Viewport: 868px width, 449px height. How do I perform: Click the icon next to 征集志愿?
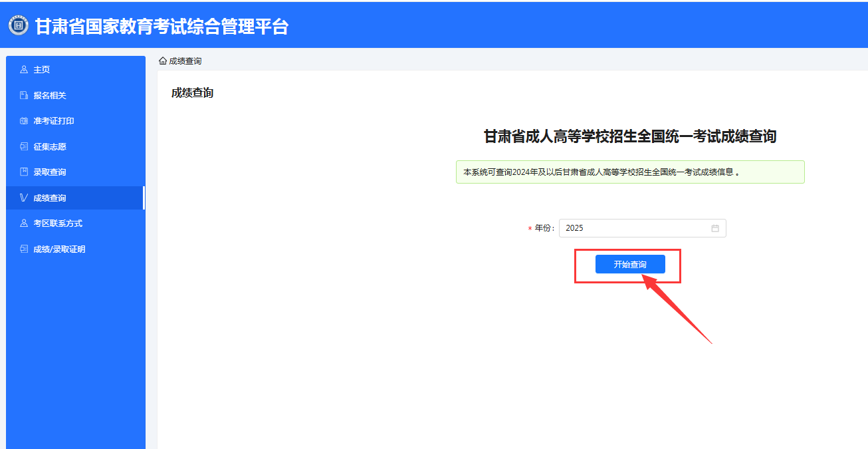pyautogui.click(x=24, y=146)
